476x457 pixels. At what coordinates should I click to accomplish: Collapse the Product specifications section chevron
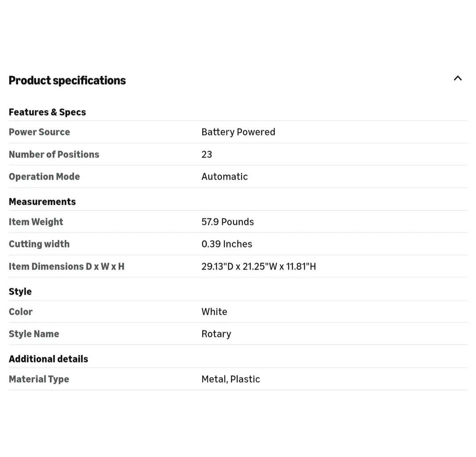457,78
